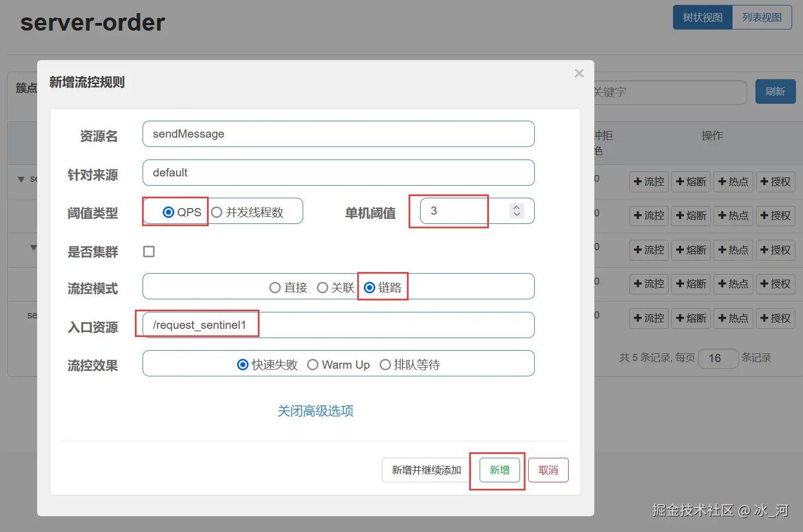Collapse the first tree row triangle

(x=21, y=179)
